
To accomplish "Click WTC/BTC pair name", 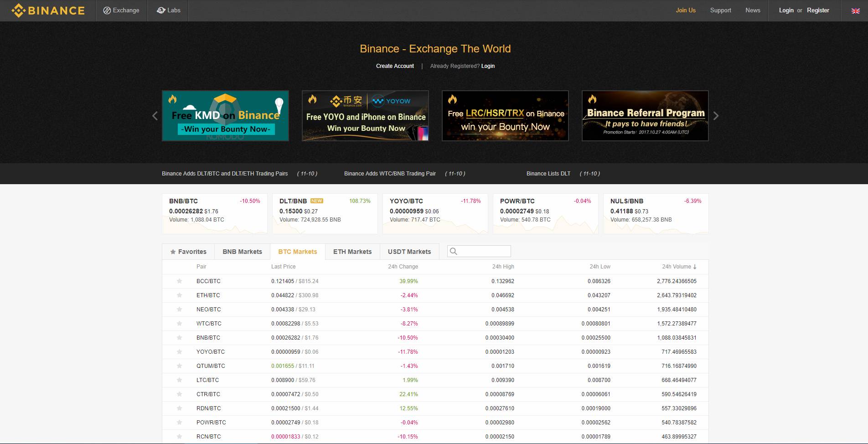I will [x=209, y=324].
